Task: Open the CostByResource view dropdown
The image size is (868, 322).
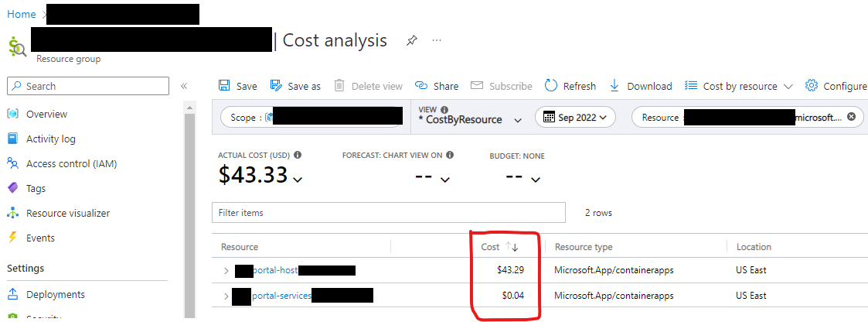Action: click(x=470, y=120)
